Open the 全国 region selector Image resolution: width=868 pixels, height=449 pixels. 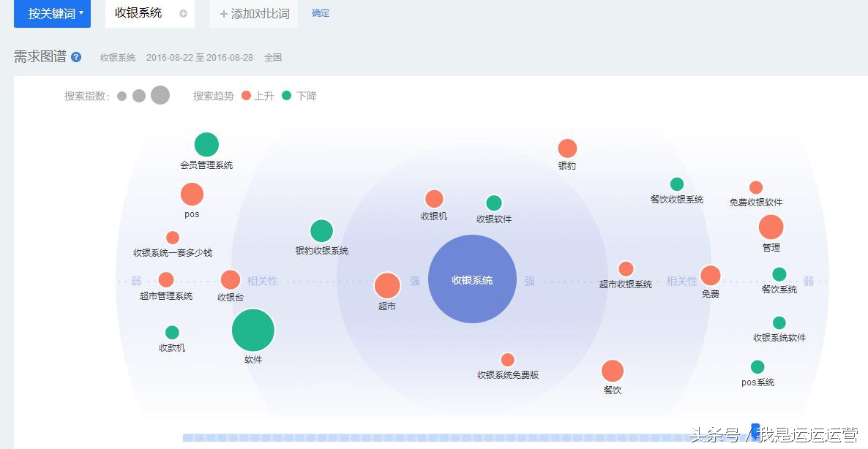[273, 57]
